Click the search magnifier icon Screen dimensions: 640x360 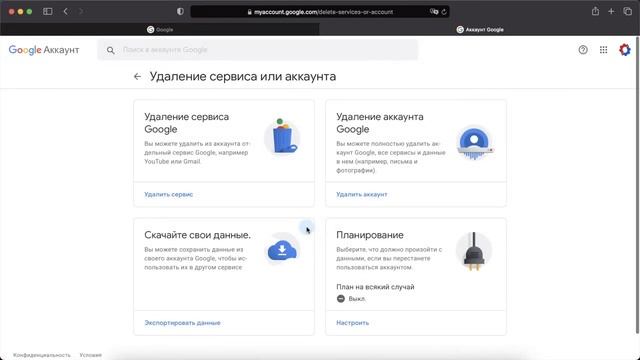point(110,50)
